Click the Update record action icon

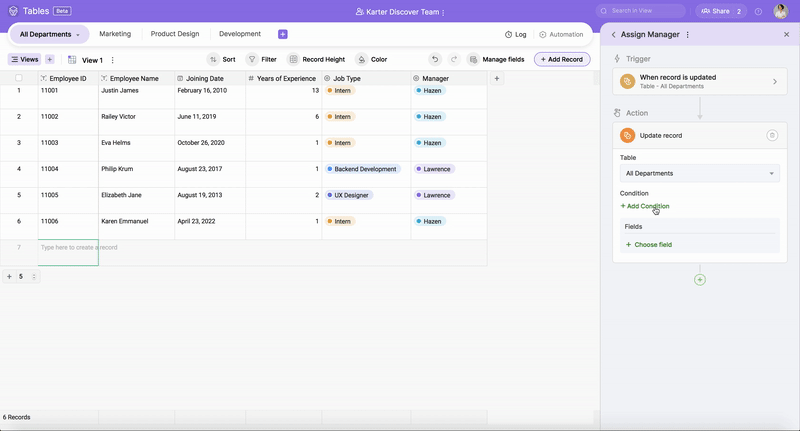tap(627, 136)
